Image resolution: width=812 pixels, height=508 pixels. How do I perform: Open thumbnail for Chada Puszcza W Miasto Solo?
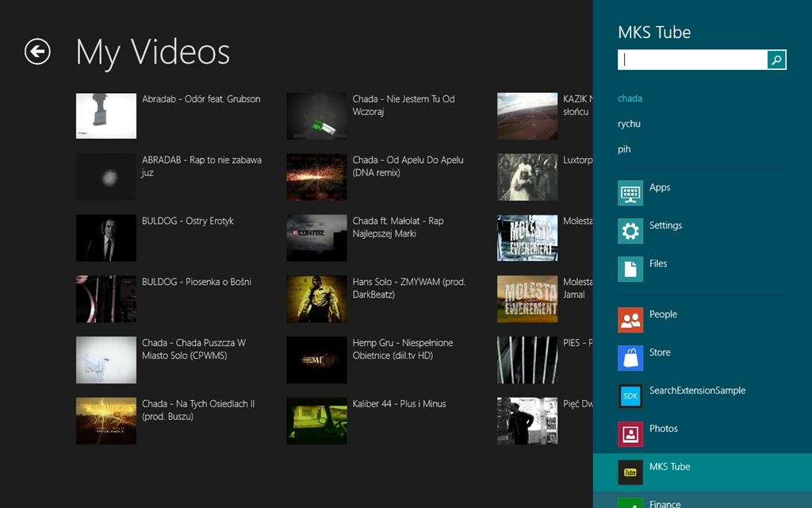coord(106,360)
